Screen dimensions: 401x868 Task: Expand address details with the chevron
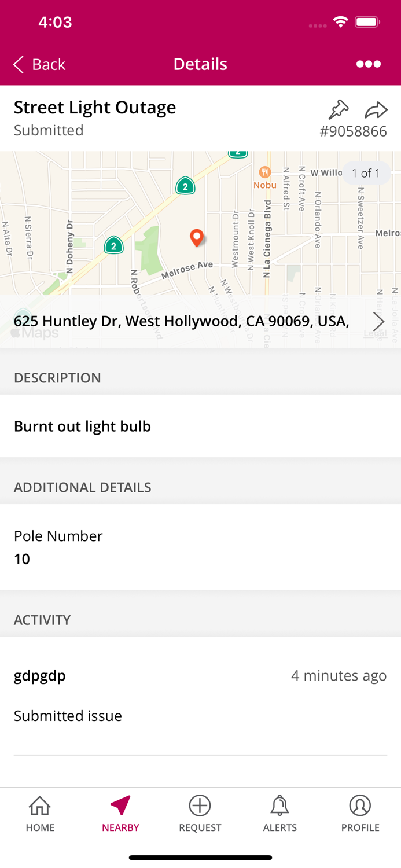[x=378, y=321]
